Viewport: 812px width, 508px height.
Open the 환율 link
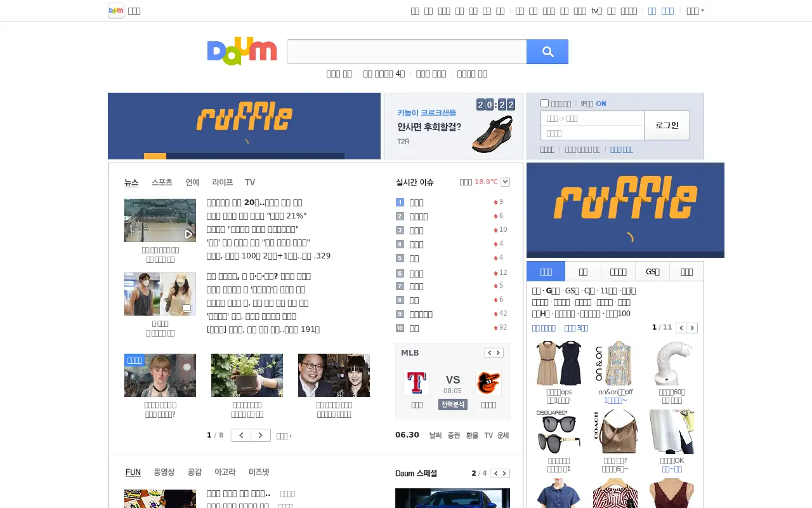472,436
